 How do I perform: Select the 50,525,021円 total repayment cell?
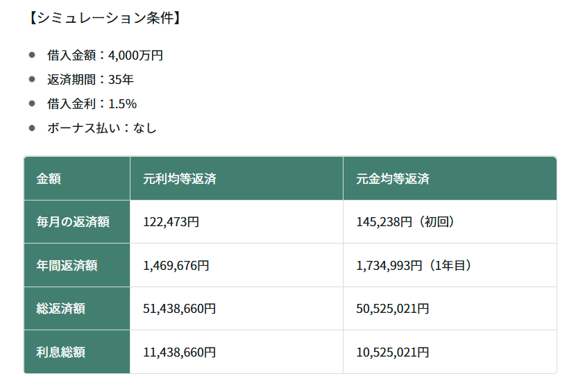tap(393, 309)
